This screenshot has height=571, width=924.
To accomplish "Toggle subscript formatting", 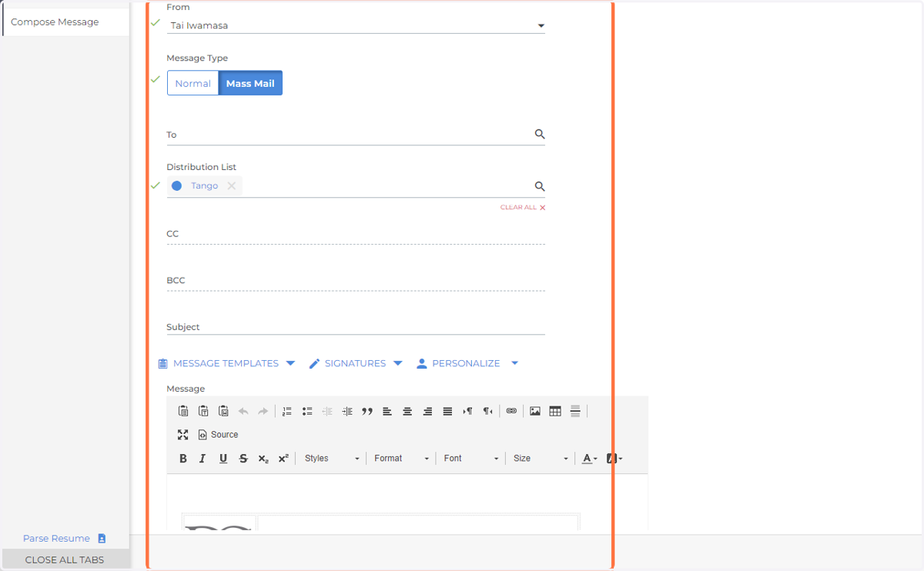I will [263, 459].
